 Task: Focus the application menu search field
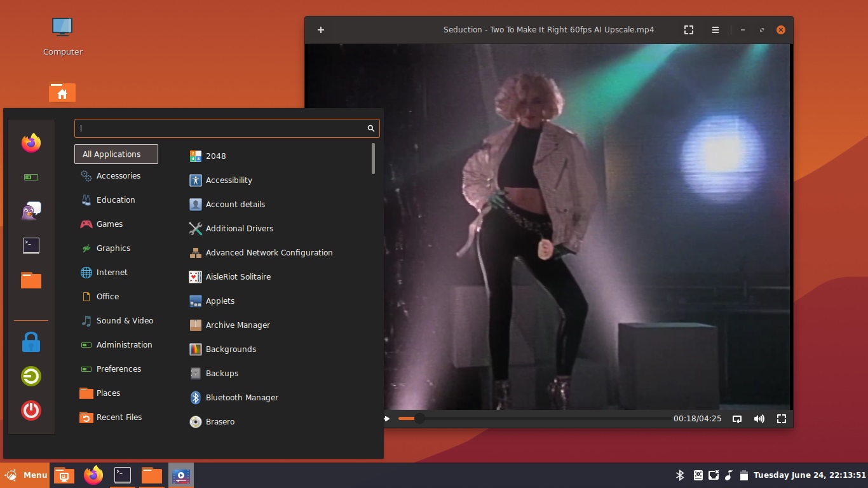point(227,128)
